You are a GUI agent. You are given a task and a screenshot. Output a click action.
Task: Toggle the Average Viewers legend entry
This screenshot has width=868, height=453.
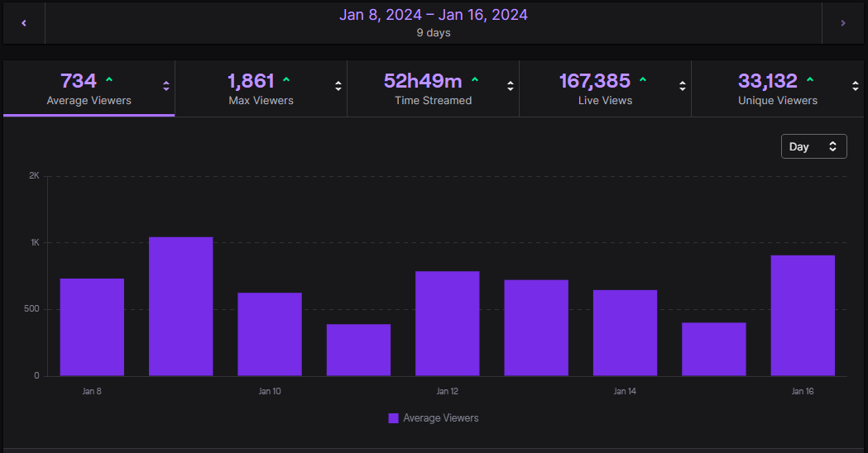434,418
